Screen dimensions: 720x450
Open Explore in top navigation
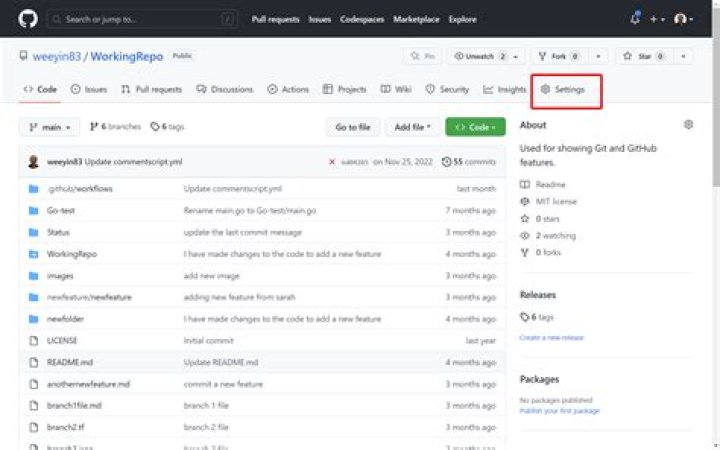(x=462, y=19)
